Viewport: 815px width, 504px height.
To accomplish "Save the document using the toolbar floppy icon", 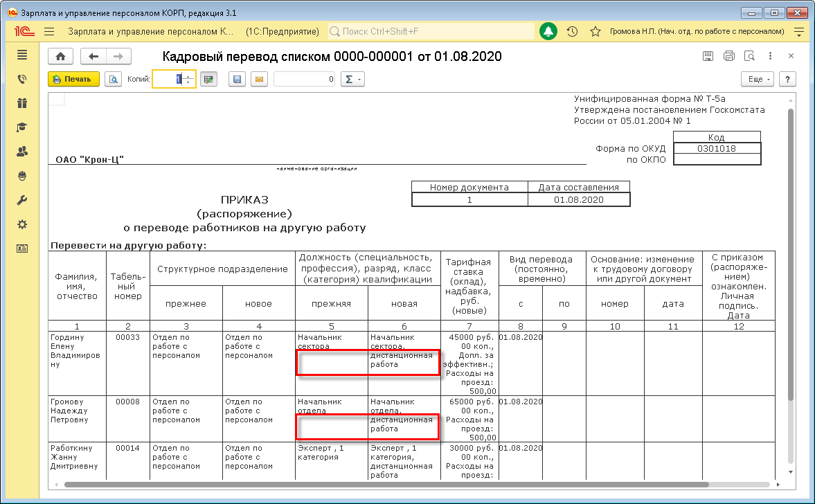I will 238,79.
